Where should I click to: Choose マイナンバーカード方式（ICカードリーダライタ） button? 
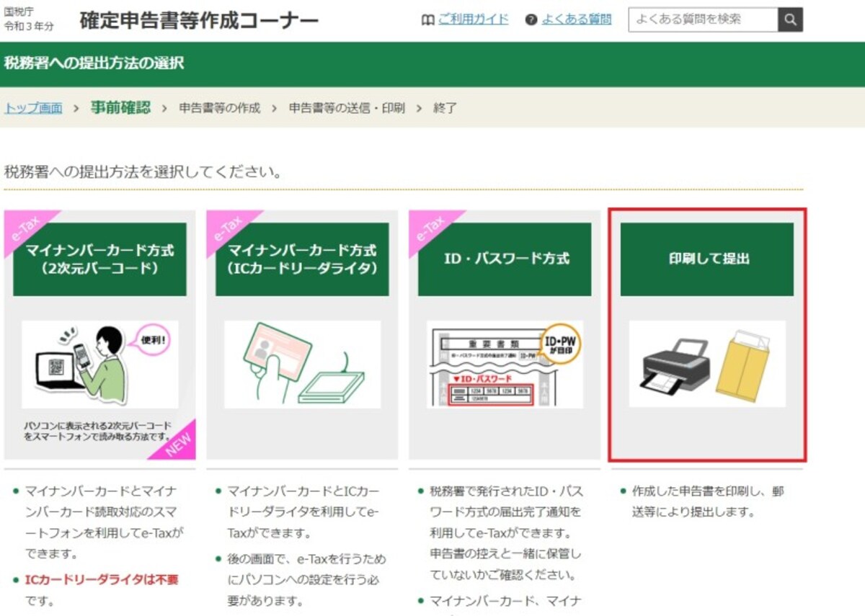tap(302, 259)
